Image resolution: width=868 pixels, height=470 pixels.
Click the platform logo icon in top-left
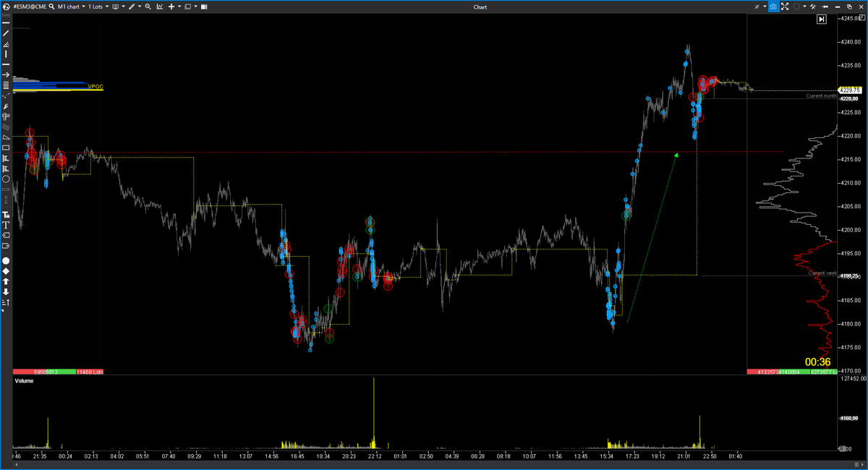click(x=7, y=7)
